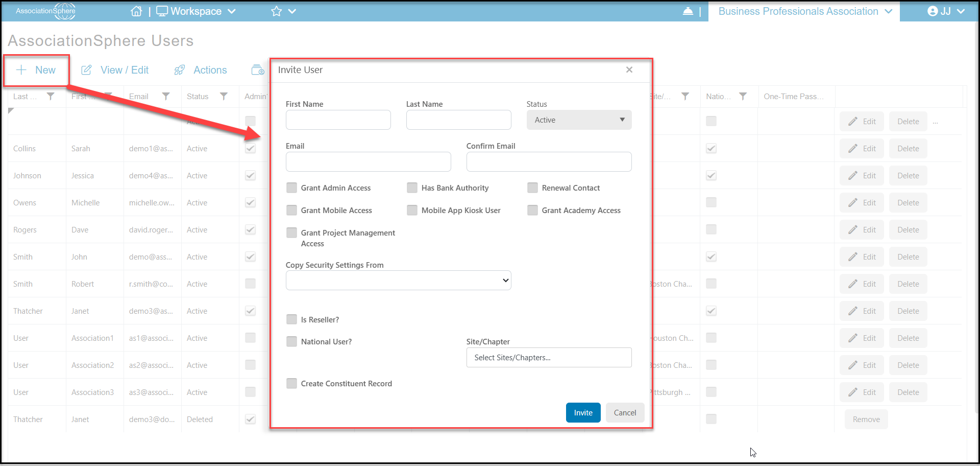This screenshot has height=466, width=980.
Task: Open Business Professionals Association dropdown
Action: pos(805,11)
